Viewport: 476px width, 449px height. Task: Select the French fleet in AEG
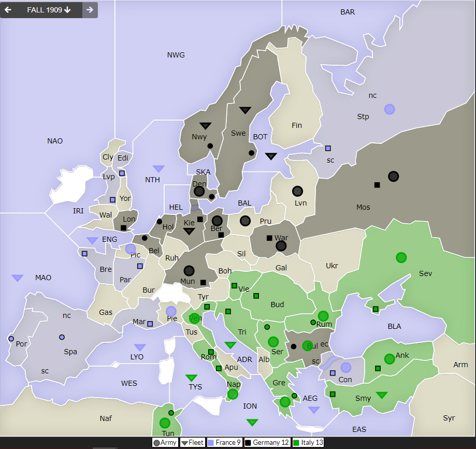click(313, 410)
